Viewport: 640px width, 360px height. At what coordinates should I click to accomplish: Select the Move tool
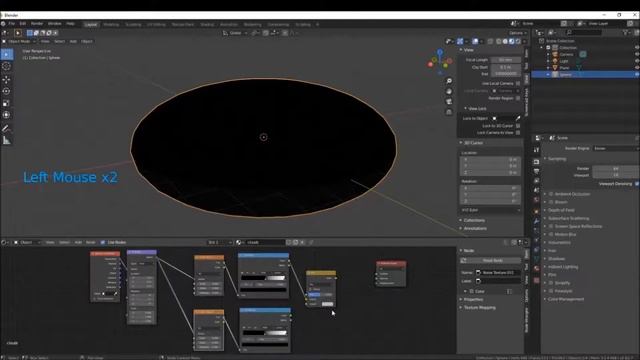tap(7, 80)
